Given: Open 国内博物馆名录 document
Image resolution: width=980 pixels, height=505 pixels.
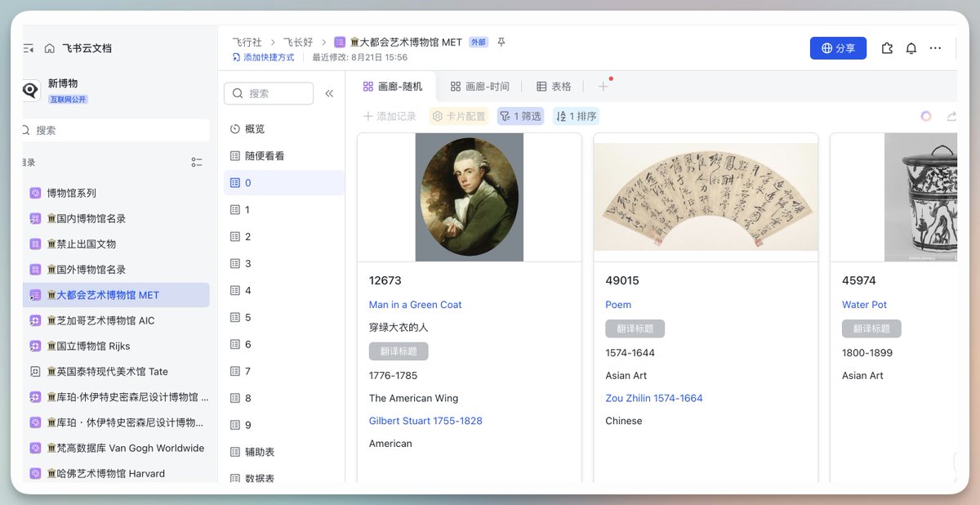Looking at the screenshot, I should tap(116, 218).
